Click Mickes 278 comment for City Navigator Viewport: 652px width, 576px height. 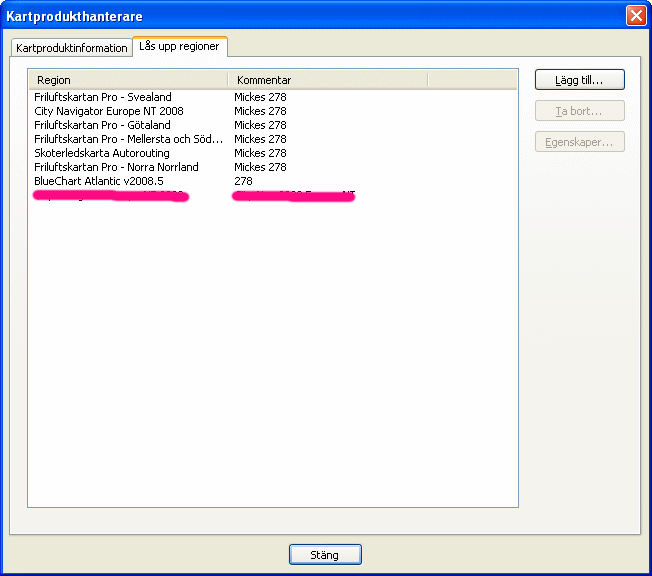(x=260, y=111)
